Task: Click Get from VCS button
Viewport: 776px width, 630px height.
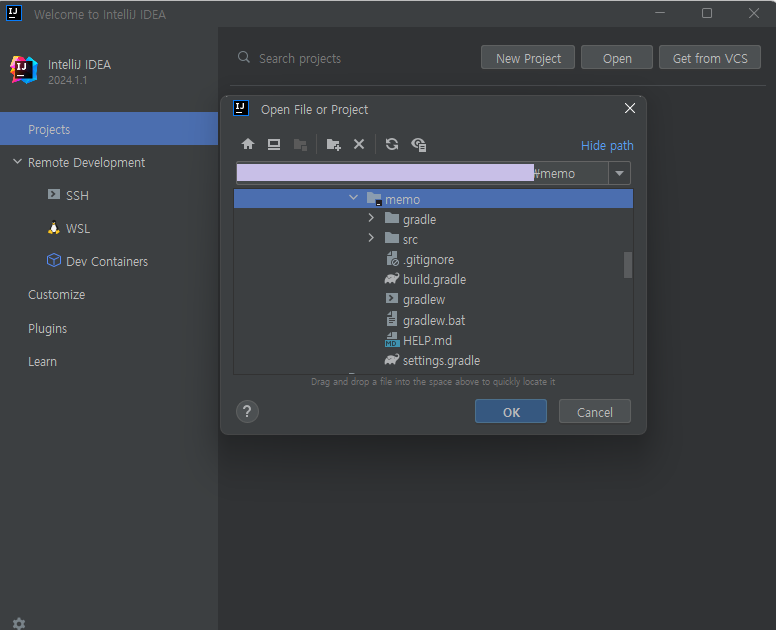Action: point(710,57)
